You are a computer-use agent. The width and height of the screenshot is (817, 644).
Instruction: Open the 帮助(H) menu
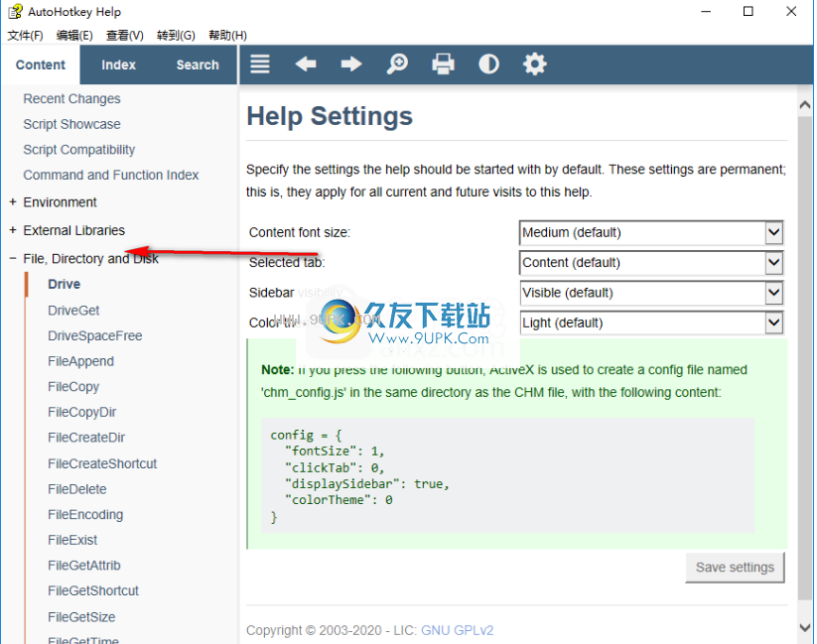(x=227, y=35)
